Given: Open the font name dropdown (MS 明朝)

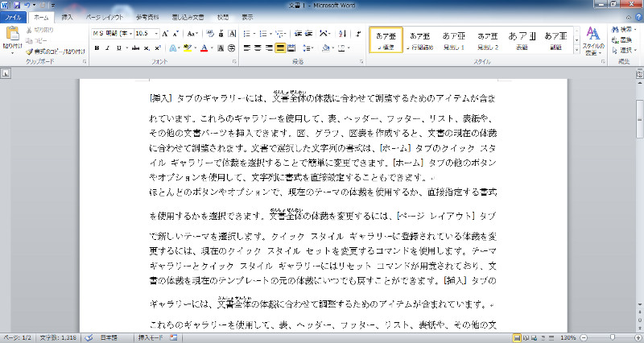Looking at the screenshot, I should point(131,34).
